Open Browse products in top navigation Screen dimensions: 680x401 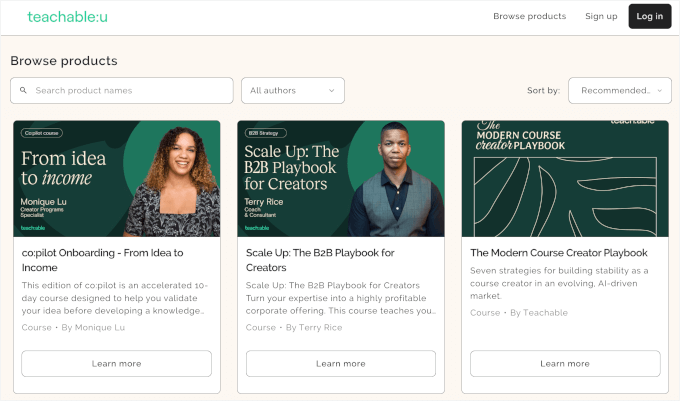click(x=529, y=16)
